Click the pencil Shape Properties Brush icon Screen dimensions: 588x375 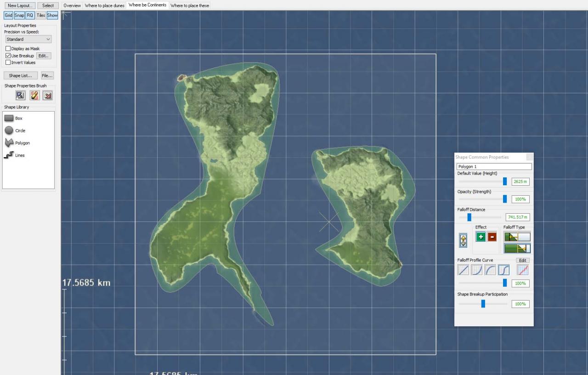[x=34, y=95]
